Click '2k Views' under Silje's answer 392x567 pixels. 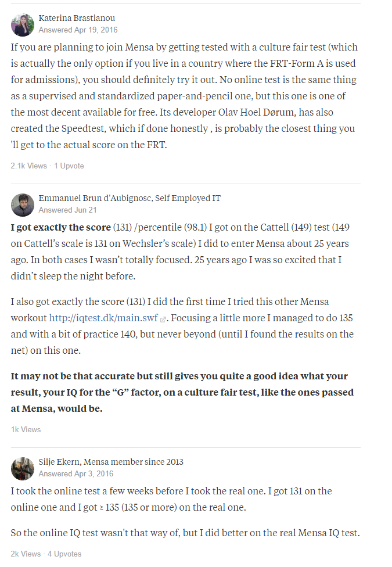click(x=26, y=554)
